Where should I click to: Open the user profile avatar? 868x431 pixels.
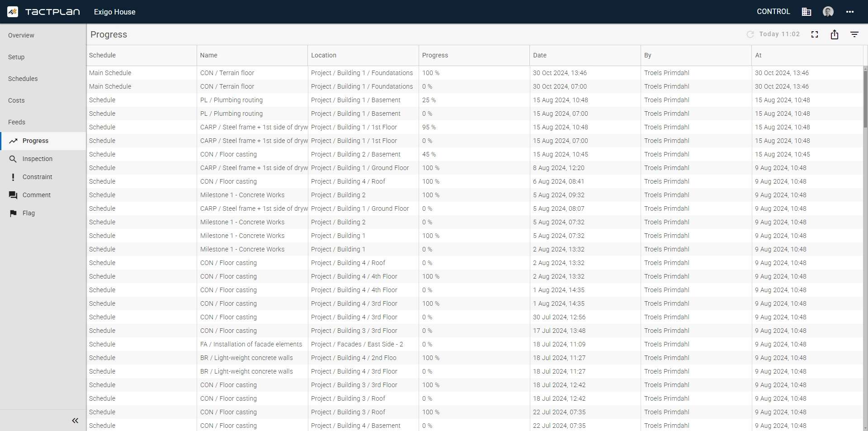[828, 12]
